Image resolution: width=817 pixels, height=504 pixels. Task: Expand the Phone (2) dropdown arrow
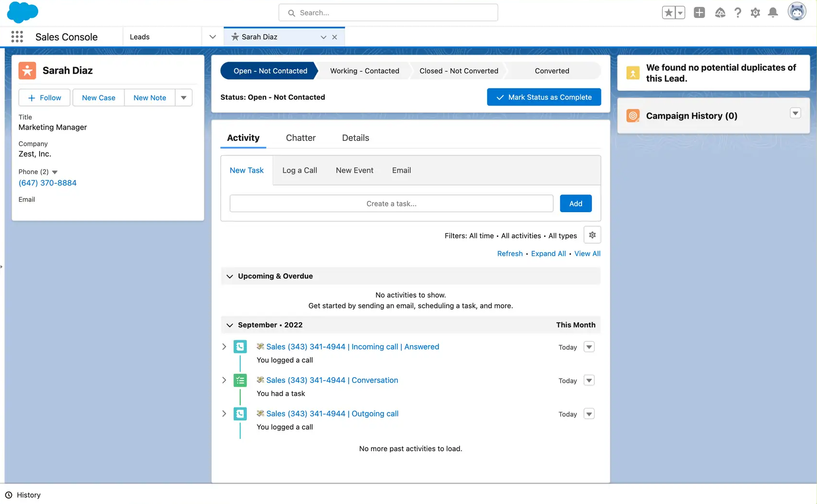[x=54, y=172]
